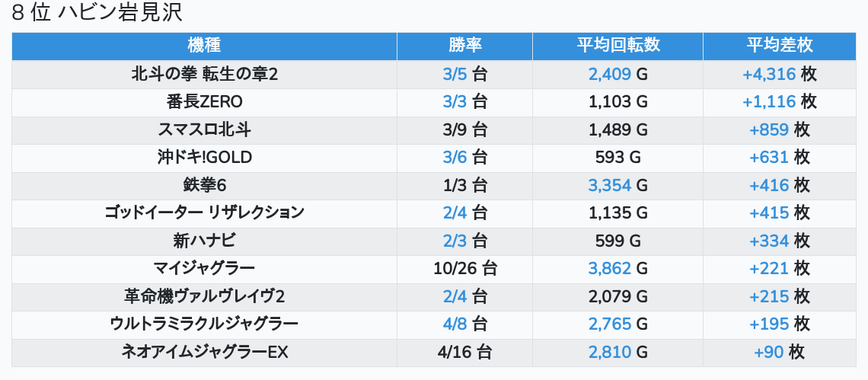868x380 pixels.
Task: Click the 3/5 win rate value
Action: (454, 74)
